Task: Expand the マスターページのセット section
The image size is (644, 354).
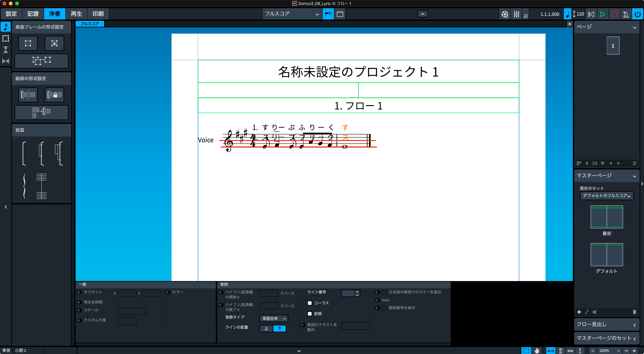Action: click(634, 339)
